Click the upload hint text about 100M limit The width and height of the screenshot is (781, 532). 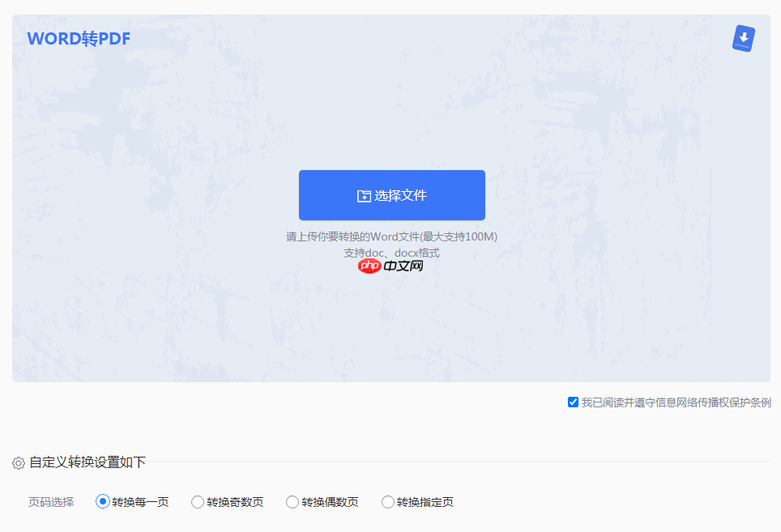point(391,236)
